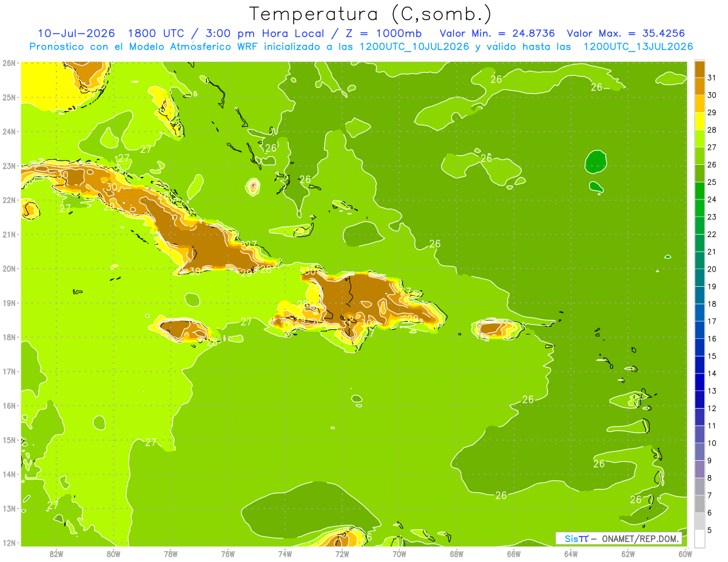Click the legend color band between 16 and 17

(x=700, y=330)
